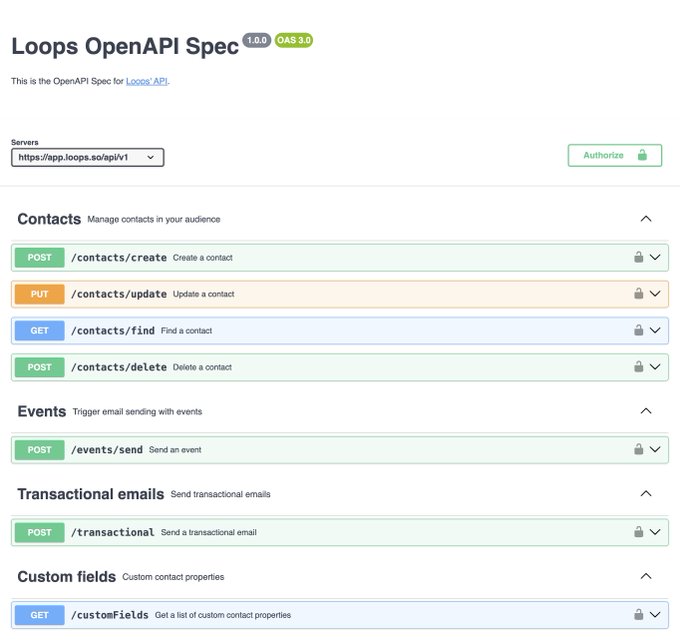
Task: Expand the /transactional endpoint chevron
Action: tap(655, 532)
